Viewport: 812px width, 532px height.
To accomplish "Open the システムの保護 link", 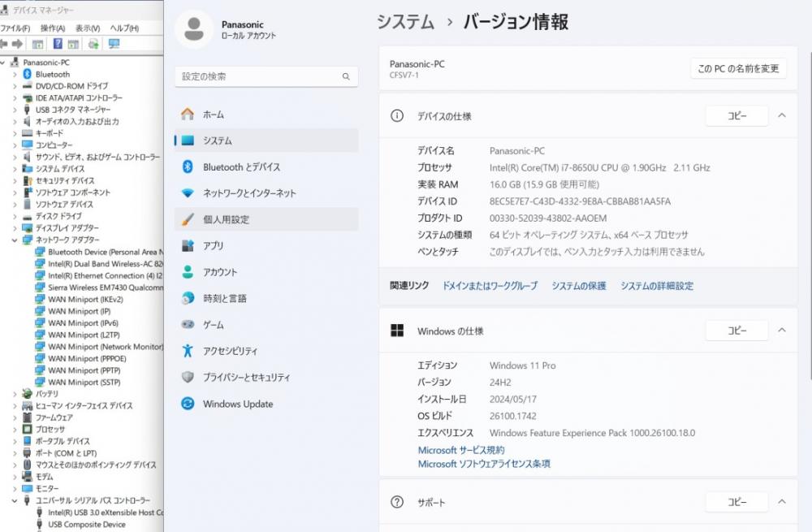I will click(579, 285).
